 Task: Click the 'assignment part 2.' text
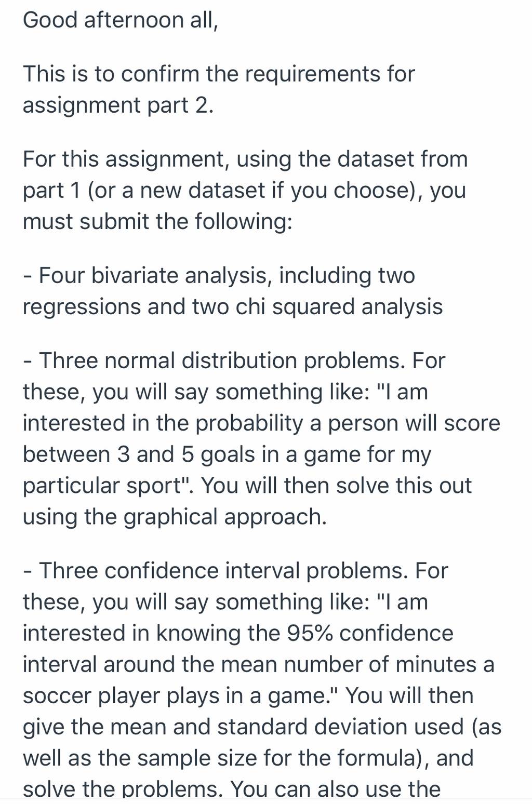[x=118, y=105]
